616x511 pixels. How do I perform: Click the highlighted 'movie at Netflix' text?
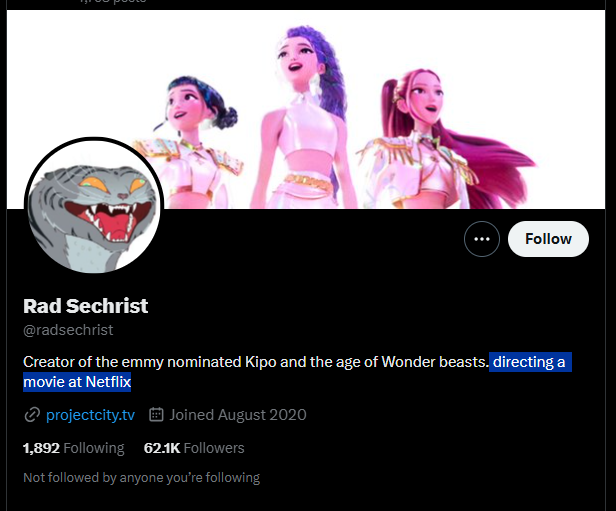pos(78,382)
